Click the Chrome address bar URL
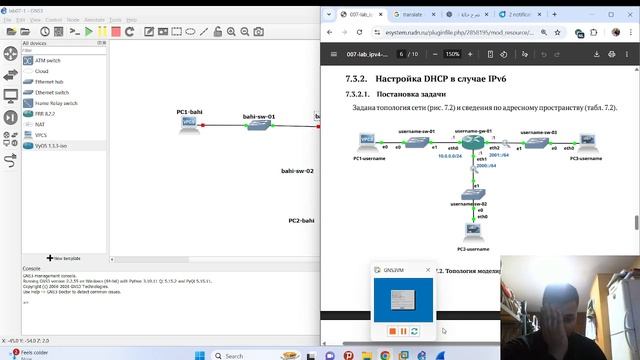Image resolution: width=640 pixels, height=360 pixels. (x=459, y=32)
